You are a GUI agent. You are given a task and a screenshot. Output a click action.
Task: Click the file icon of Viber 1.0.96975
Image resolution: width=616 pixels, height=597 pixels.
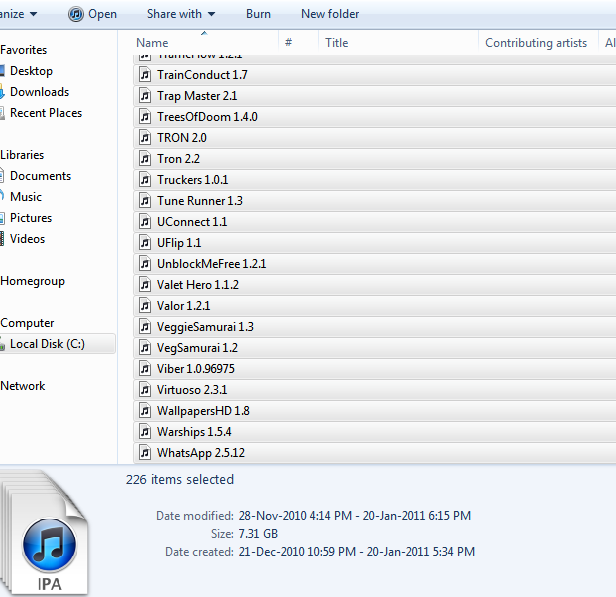(x=145, y=369)
